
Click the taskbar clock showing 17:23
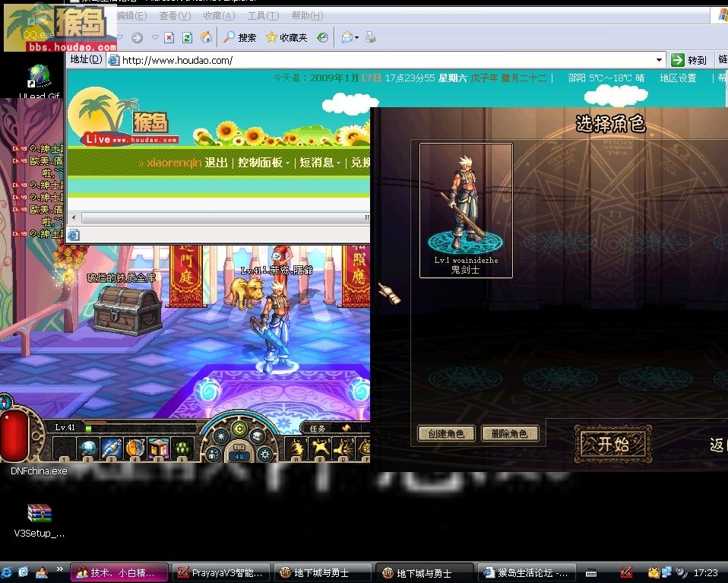tap(706, 573)
